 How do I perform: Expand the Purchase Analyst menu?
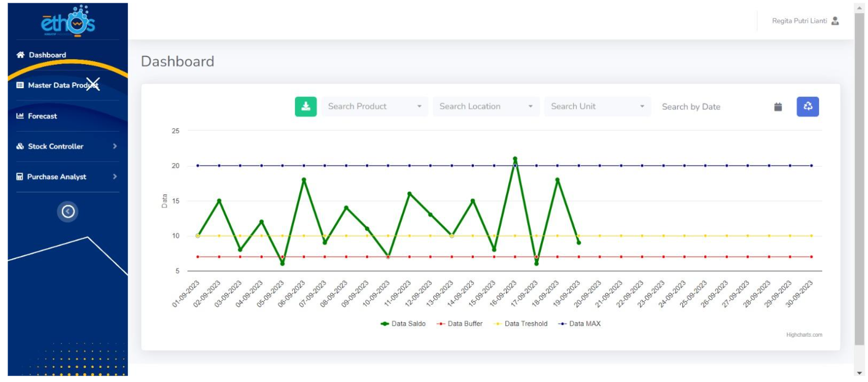66,177
